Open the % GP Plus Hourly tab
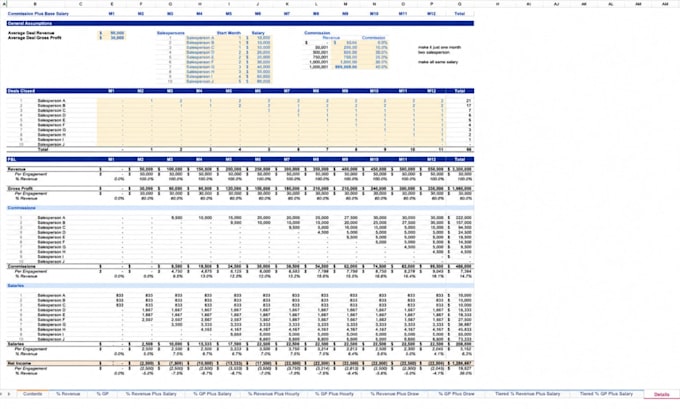 click(x=334, y=394)
